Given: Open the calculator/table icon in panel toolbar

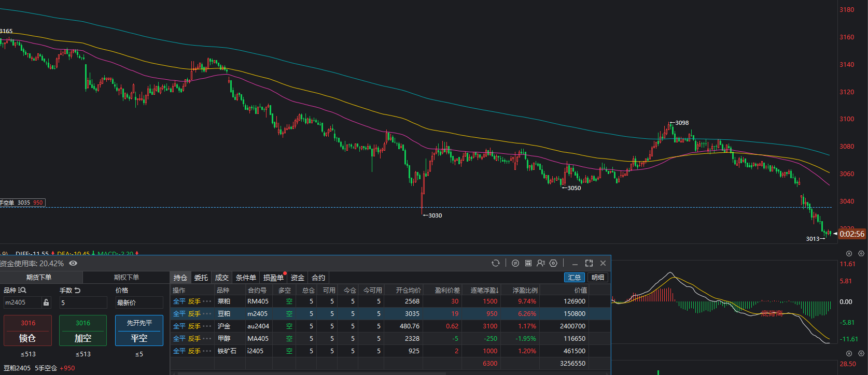Looking at the screenshot, I should pos(528,263).
